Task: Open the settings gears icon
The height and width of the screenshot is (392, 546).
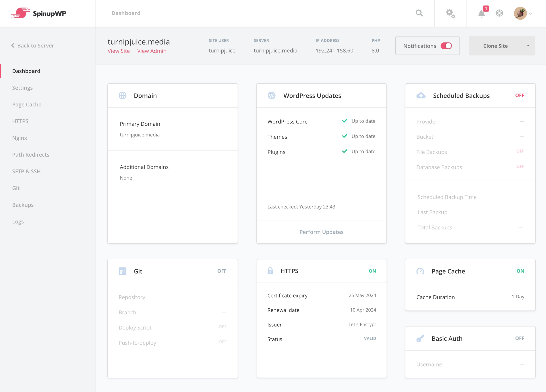Action: (450, 13)
